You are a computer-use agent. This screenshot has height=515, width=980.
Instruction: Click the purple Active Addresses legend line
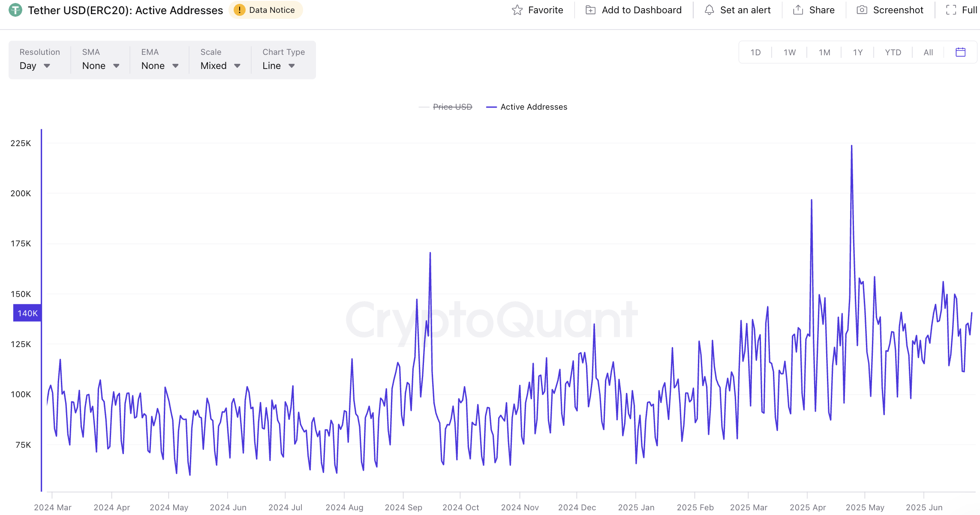coord(491,107)
